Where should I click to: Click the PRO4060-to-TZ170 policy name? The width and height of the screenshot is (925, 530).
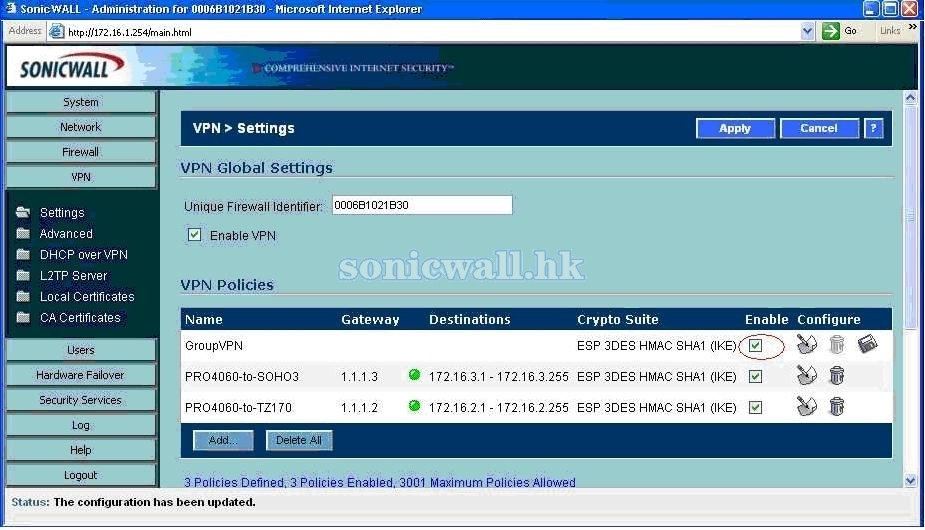(238, 407)
